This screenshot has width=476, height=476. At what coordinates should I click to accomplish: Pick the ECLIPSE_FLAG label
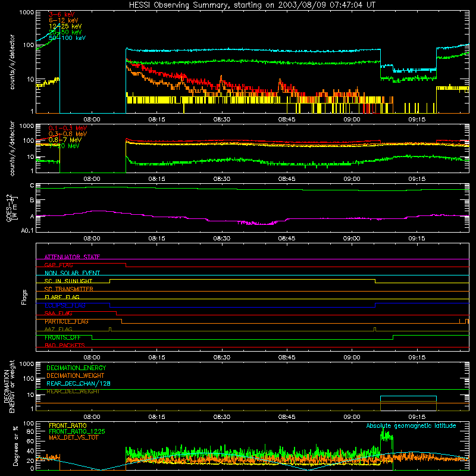pos(65,305)
